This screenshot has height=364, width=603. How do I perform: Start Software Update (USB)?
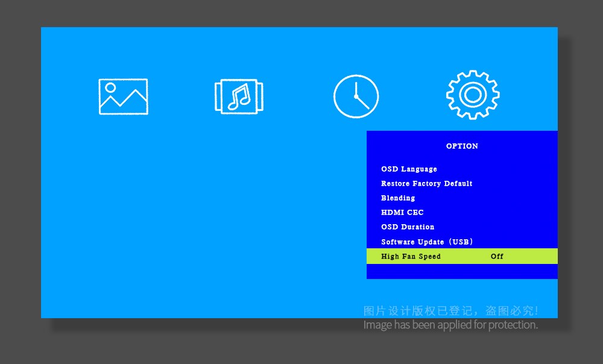[427, 242]
